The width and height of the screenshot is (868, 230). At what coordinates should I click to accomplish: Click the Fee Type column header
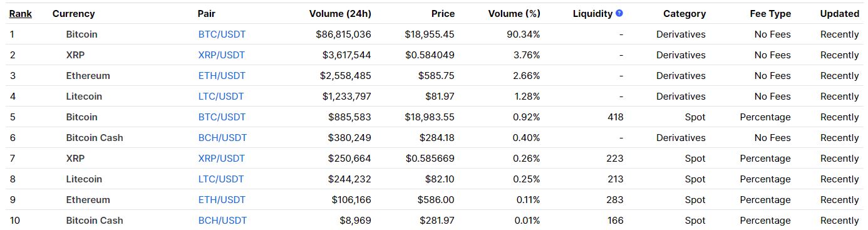770,14
